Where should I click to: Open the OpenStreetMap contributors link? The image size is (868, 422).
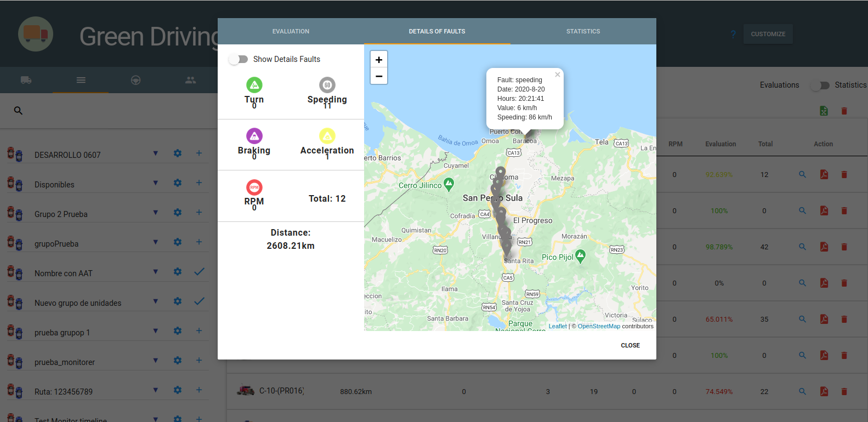(599, 326)
